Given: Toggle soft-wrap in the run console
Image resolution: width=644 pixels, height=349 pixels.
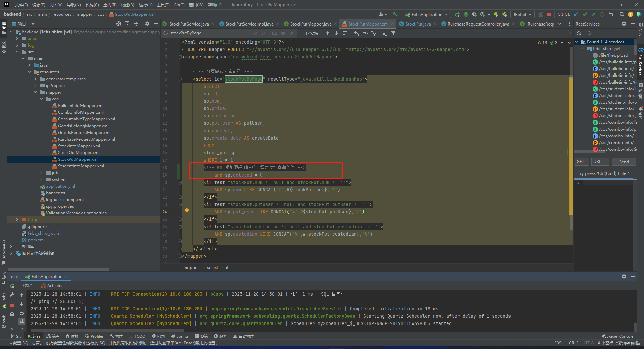Looking at the screenshot, I should point(22,313).
